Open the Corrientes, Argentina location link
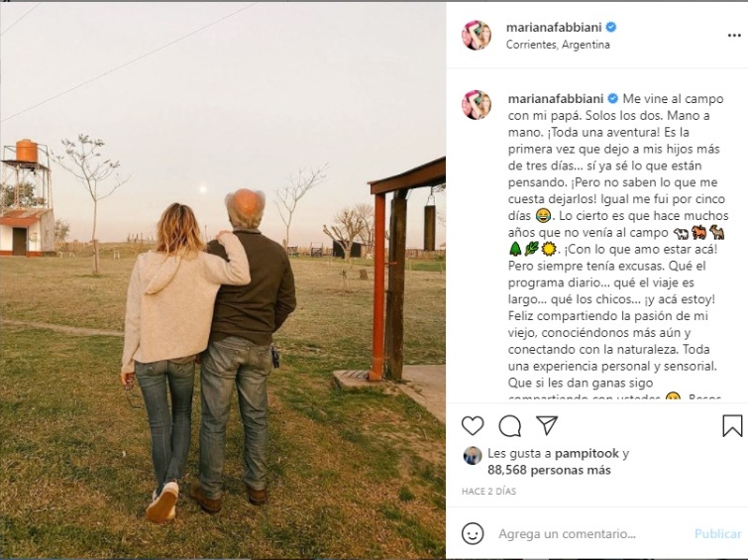This screenshot has height=560, width=748. tap(558, 45)
